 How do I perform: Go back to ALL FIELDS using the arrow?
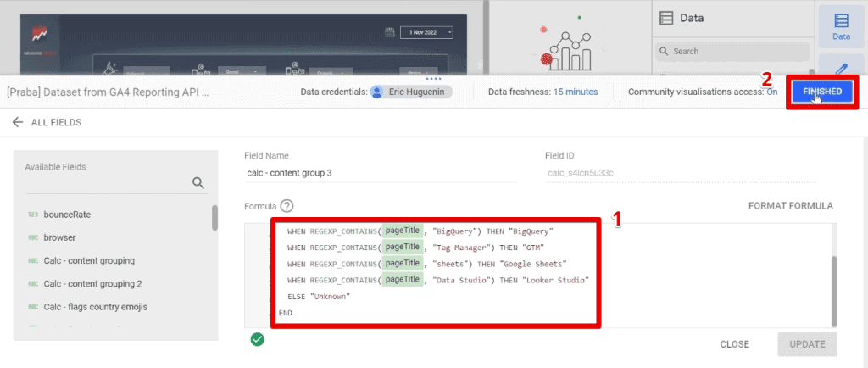tap(18, 122)
